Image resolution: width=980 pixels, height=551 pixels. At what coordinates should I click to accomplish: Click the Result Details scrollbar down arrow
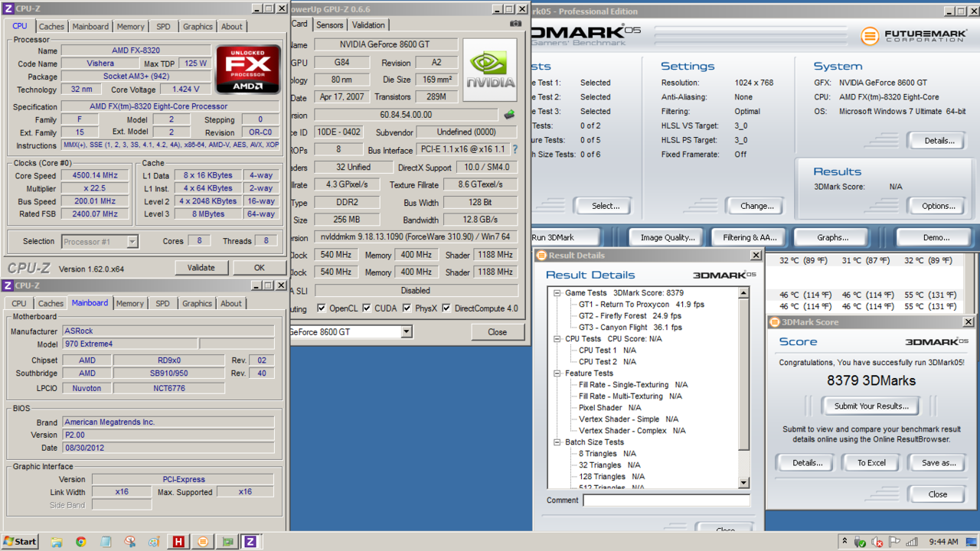743,483
